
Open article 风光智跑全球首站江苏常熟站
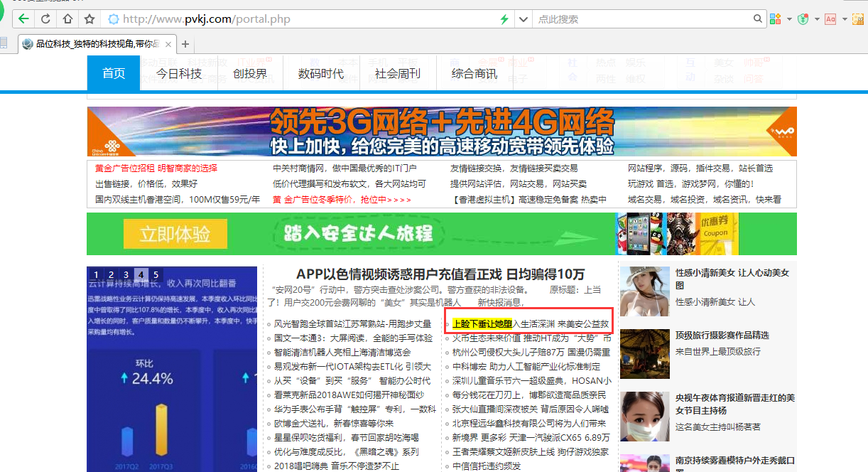point(352,324)
